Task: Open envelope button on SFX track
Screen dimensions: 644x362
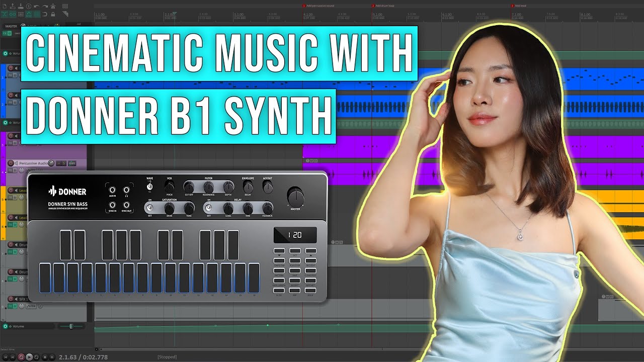Action: click(x=31, y=306)
